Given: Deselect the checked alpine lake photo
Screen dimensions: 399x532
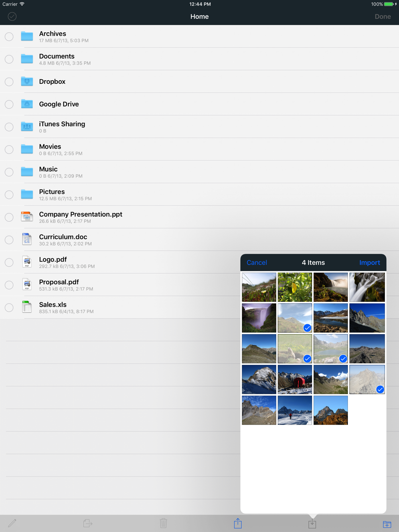Looking at the screenshot, I should click(x=331, y=349).
